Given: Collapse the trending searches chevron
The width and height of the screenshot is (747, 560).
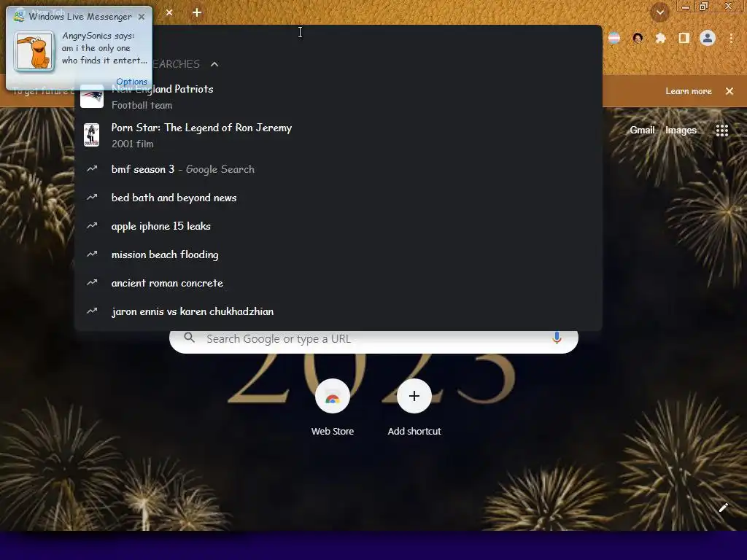Looking at the screenshot, I should 214,64.
